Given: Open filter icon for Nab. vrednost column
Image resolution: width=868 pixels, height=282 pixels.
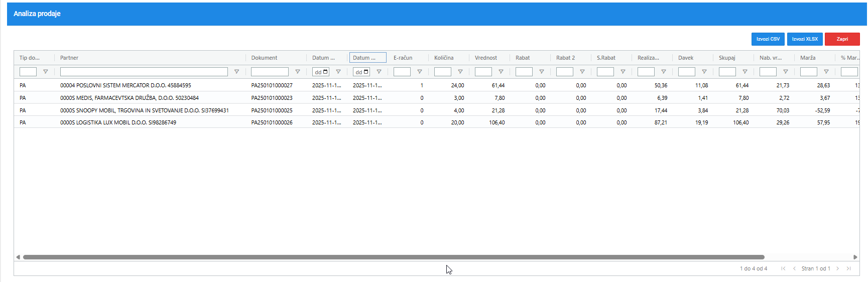Looking at the screenshot, I should click(x=786, y=72).
